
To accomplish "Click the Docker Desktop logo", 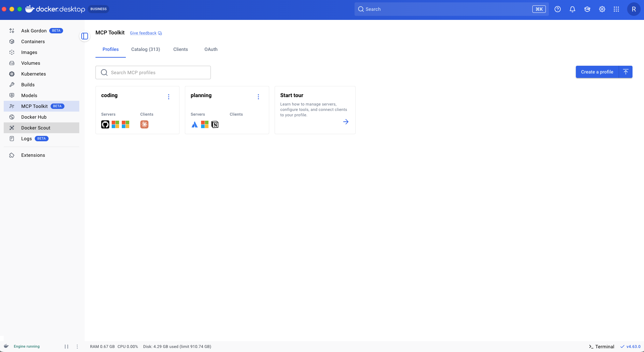I will 55,9.
